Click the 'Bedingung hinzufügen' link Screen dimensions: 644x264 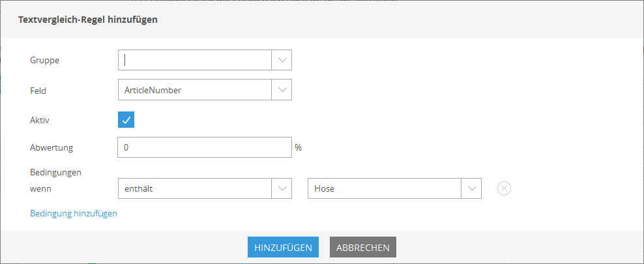[74, 214]
